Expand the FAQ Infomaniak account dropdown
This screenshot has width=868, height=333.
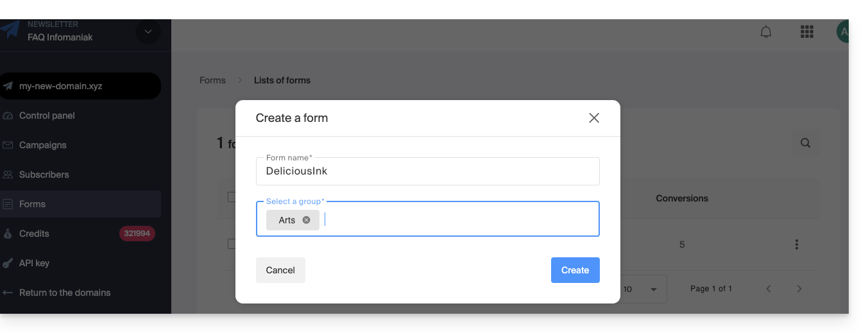click(x=148, y=32)
